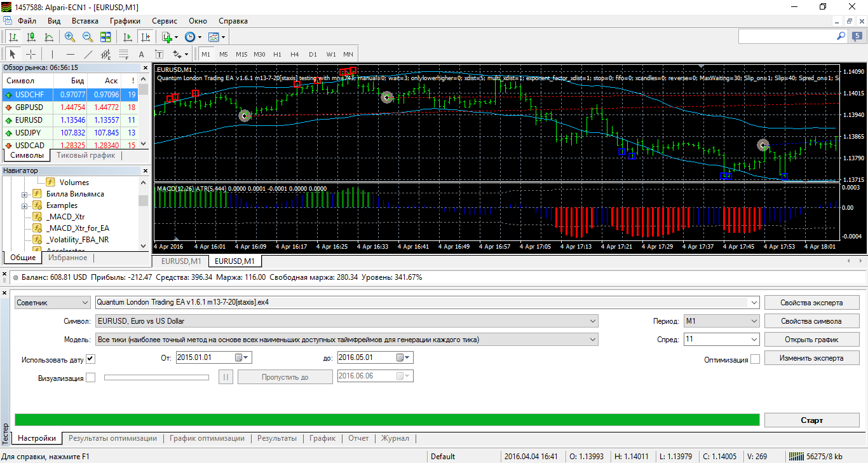This screenshot has height=463, width=868.
Task: Switch chart timeframe to H4
Action: (294, 54)
